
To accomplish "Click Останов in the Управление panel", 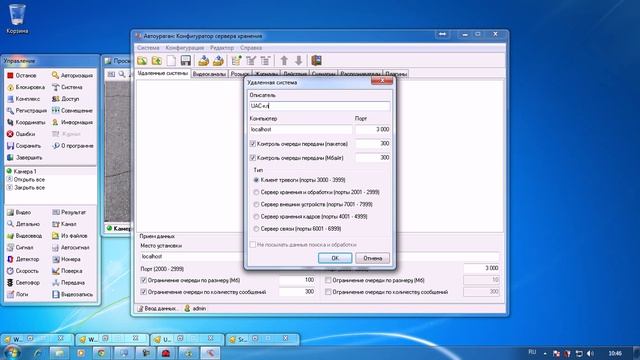I will pyautogui.click(x=22, y=76).
